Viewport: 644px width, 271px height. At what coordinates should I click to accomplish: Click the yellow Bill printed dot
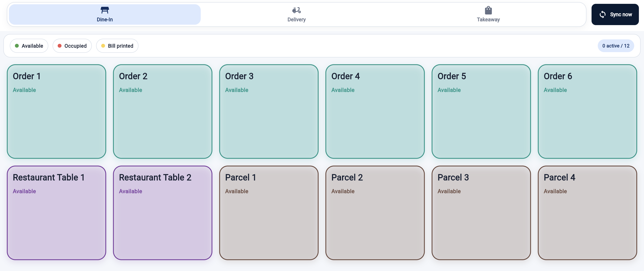pos(103,46)
